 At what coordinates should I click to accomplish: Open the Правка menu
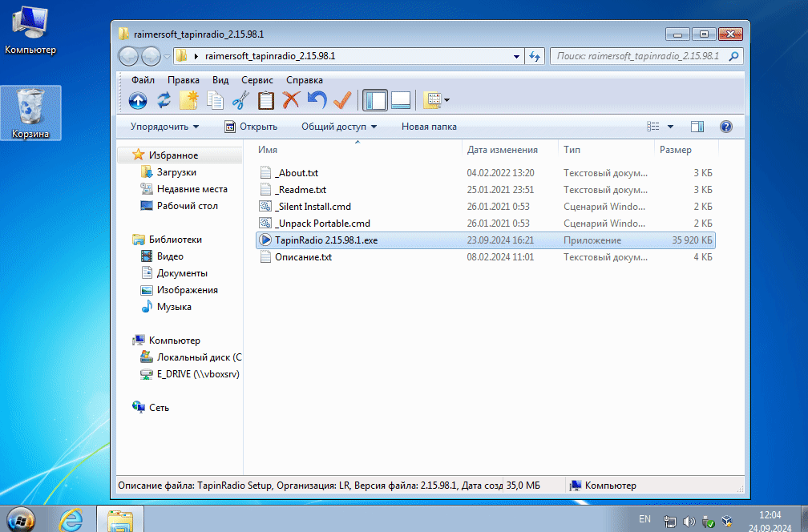183,80
